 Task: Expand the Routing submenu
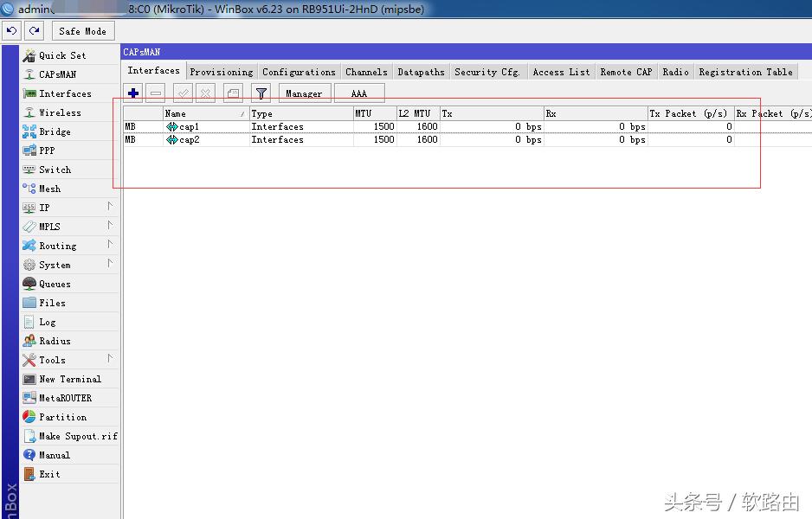69,246
